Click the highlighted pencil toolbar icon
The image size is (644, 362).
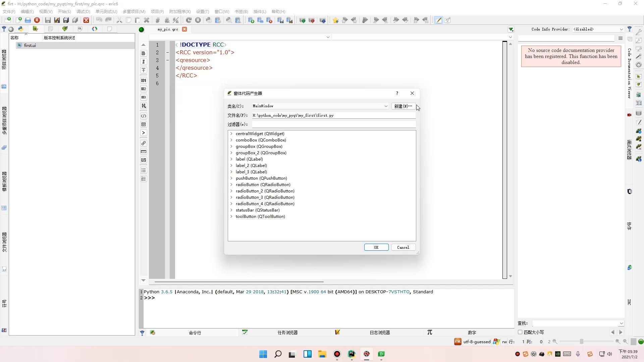[438, 20]
